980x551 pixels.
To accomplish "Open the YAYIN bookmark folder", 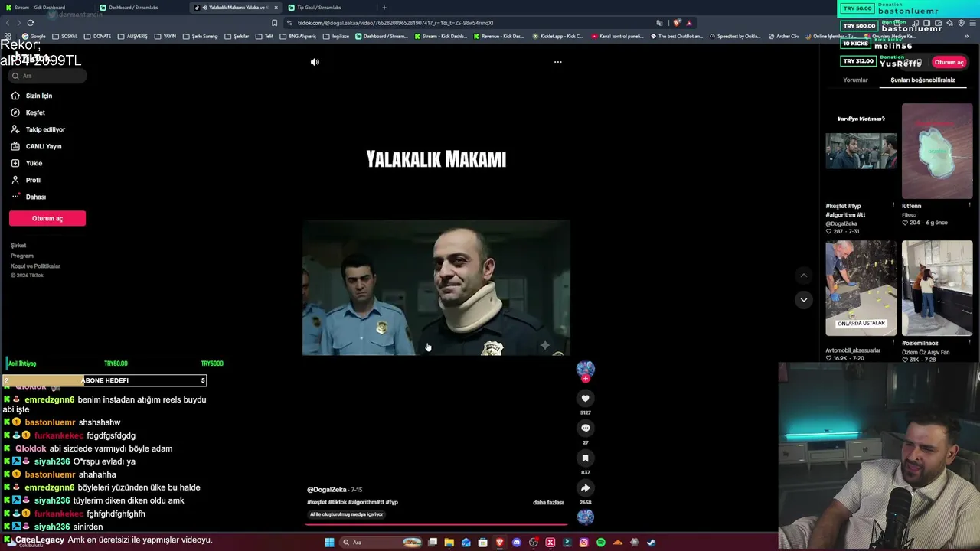I will pos(165,36).
